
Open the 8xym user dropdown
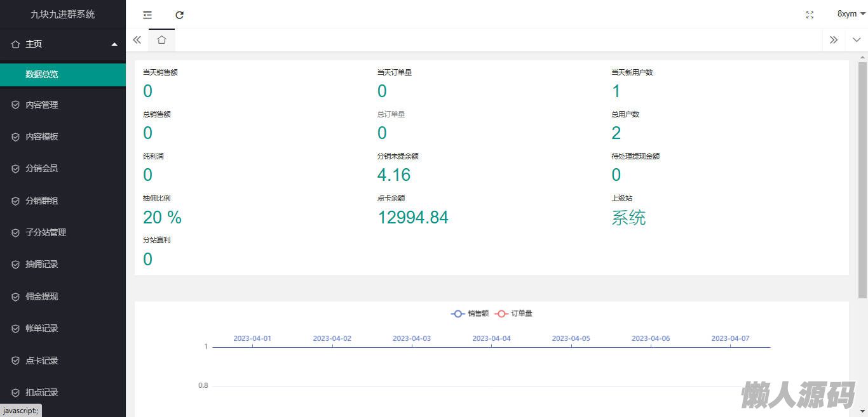pyautogui.click(x=851, y=14)
